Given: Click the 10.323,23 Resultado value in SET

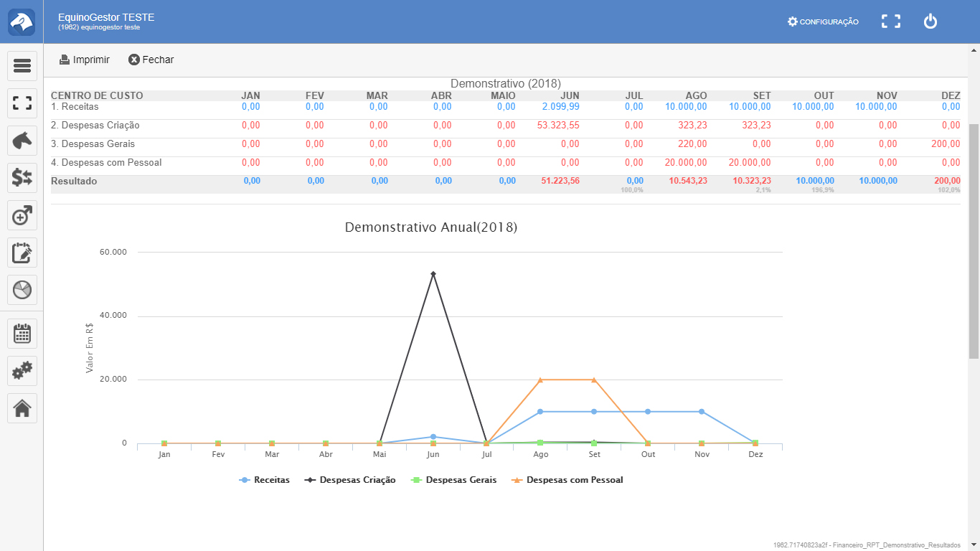Looking at the screenshot, I should click(x=752, y=181).
